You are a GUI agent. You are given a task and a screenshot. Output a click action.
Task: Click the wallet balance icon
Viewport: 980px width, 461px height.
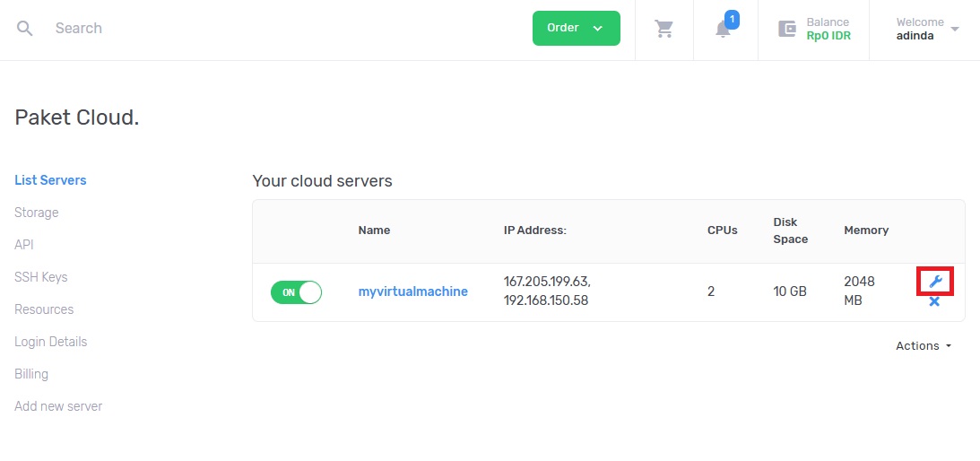coord(787,29)
